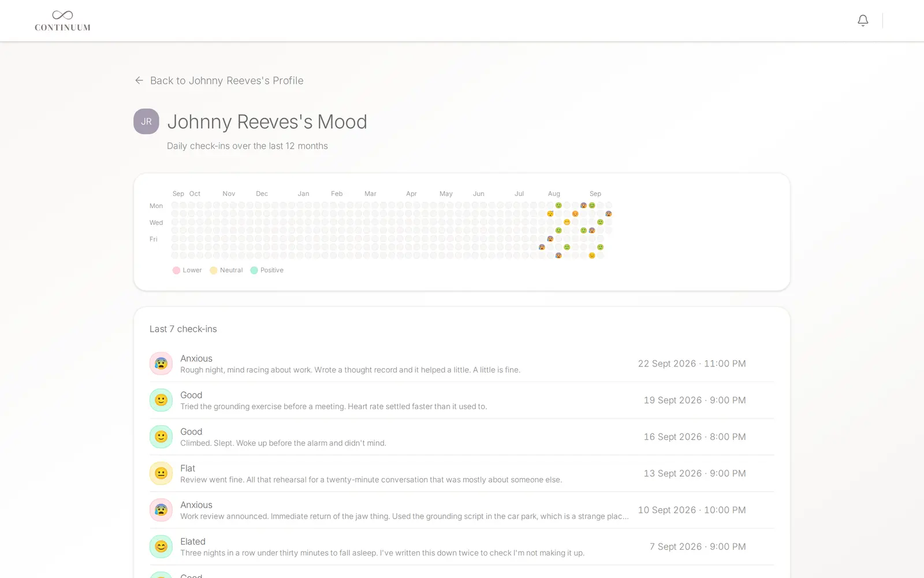The width and height of the screenshot is (924, 578).
Task: Click the orange pensive face heatmap cell
Action: click(x=575, y=214)
